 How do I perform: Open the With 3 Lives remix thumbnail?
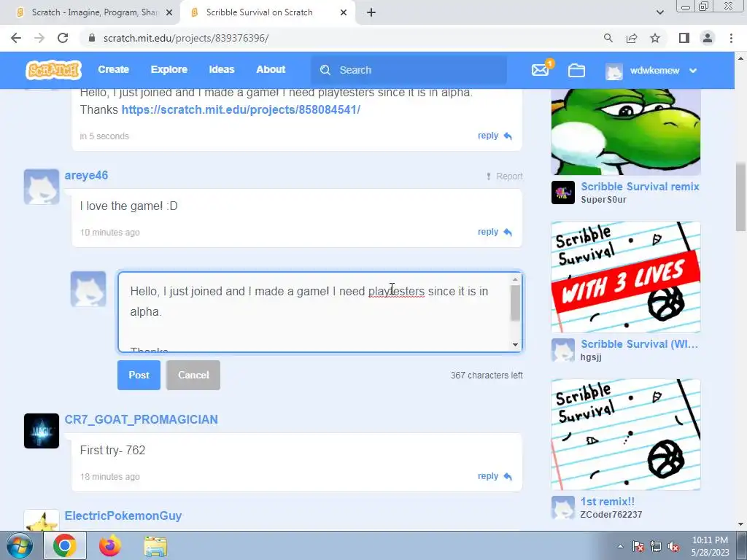tap(626, 277)
